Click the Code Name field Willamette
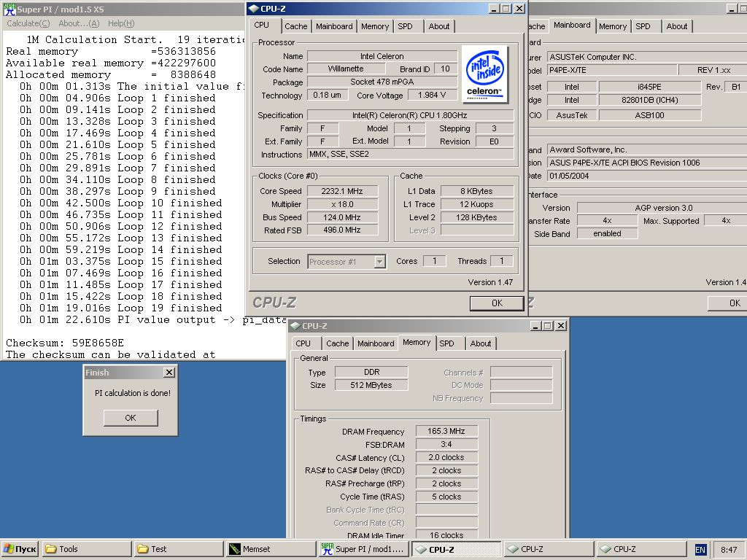747x560 pixels. [345, 69]
